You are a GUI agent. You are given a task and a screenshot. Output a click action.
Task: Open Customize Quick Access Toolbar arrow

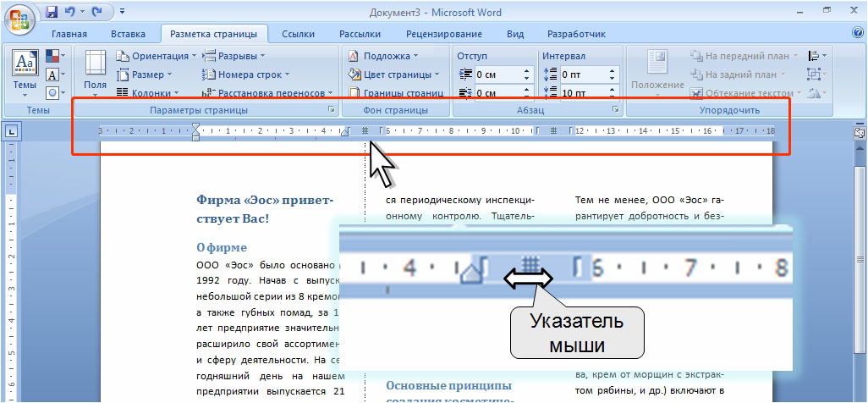point(122,11)
